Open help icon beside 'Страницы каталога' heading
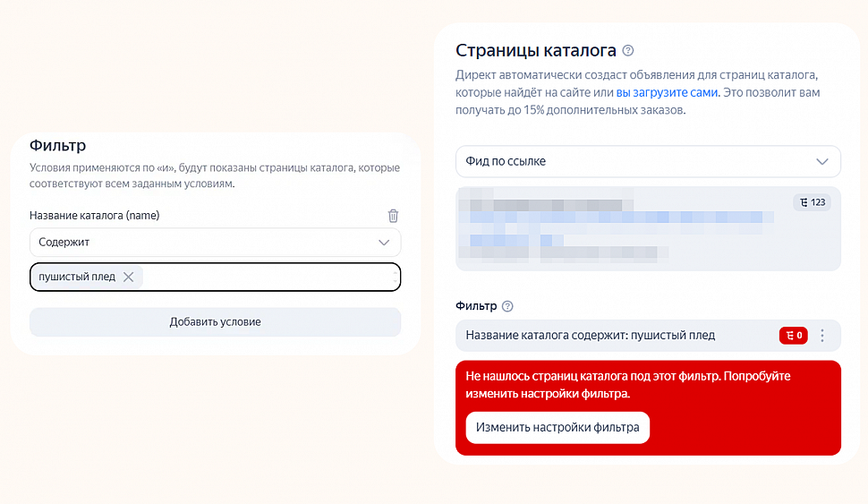The width and height of the screenshot is (868, 504). [x=628, y=50]
